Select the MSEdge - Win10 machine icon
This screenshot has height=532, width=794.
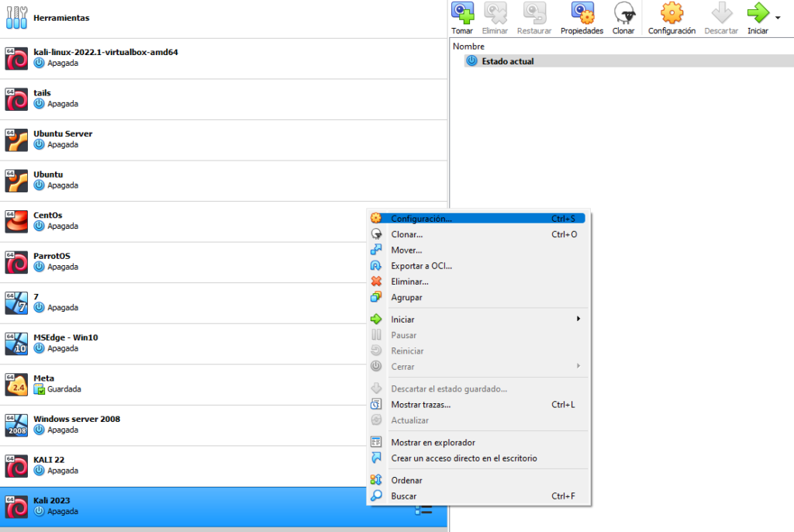click(x=16, y=344)
